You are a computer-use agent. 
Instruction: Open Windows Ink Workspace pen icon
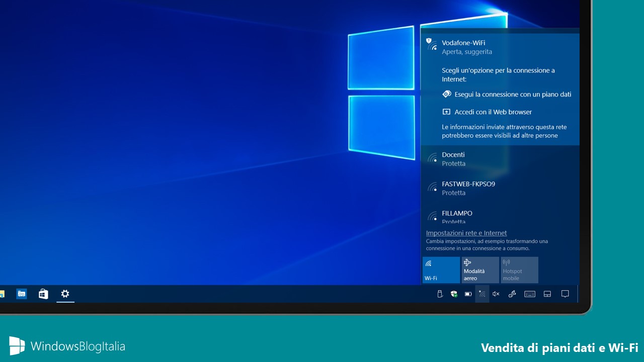pos(512,294)
